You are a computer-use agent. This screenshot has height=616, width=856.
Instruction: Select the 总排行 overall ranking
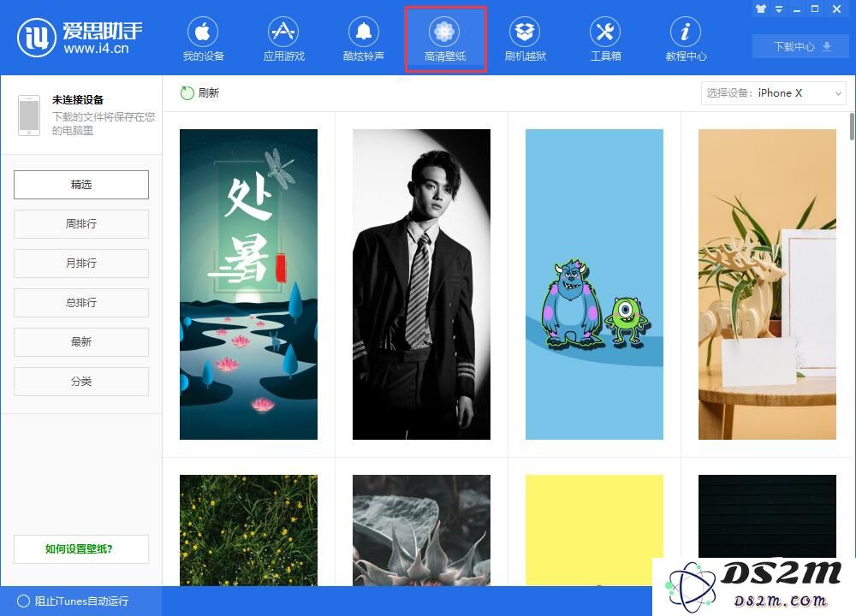[x=81, y=302]
